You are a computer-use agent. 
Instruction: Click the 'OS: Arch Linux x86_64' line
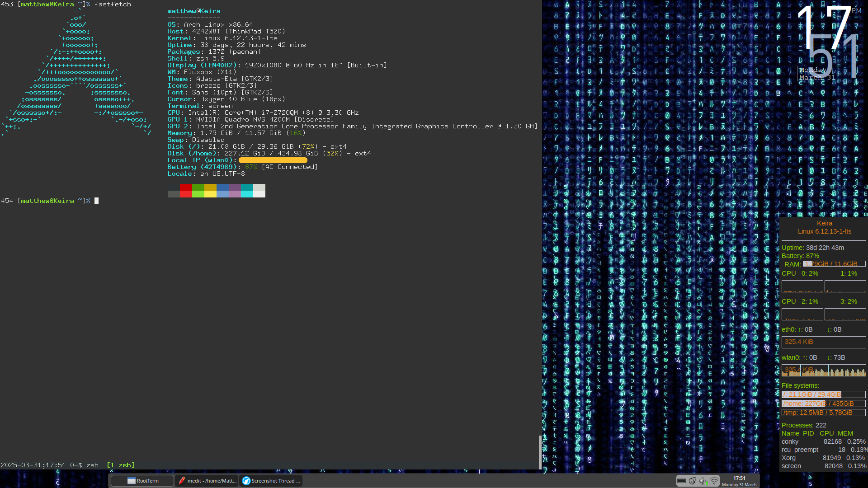[x=210, y=24]
